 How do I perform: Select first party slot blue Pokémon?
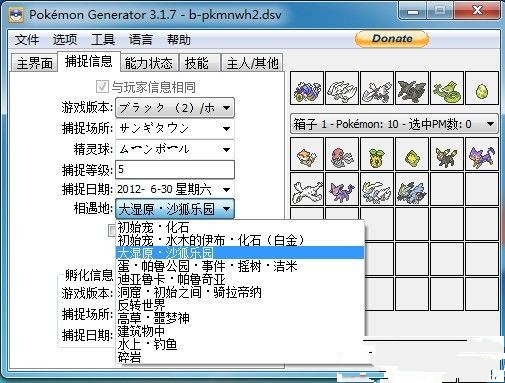click(x=307, y=88)
